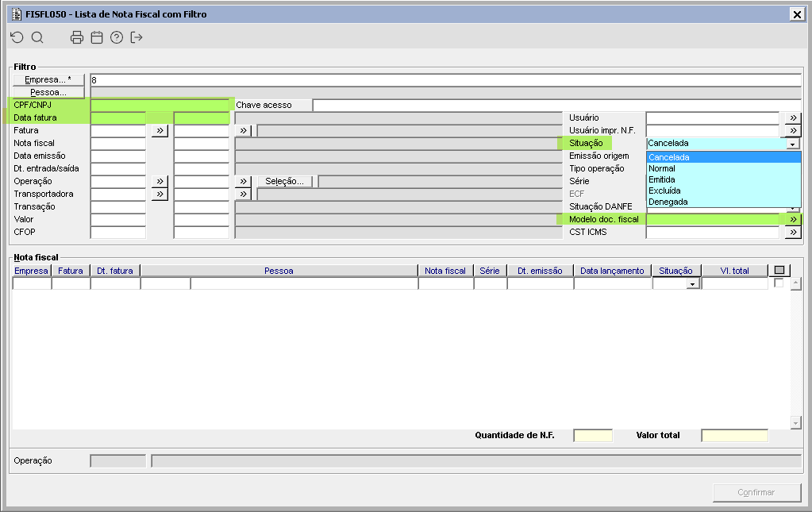Focus the first Valor field

(118, 220)
